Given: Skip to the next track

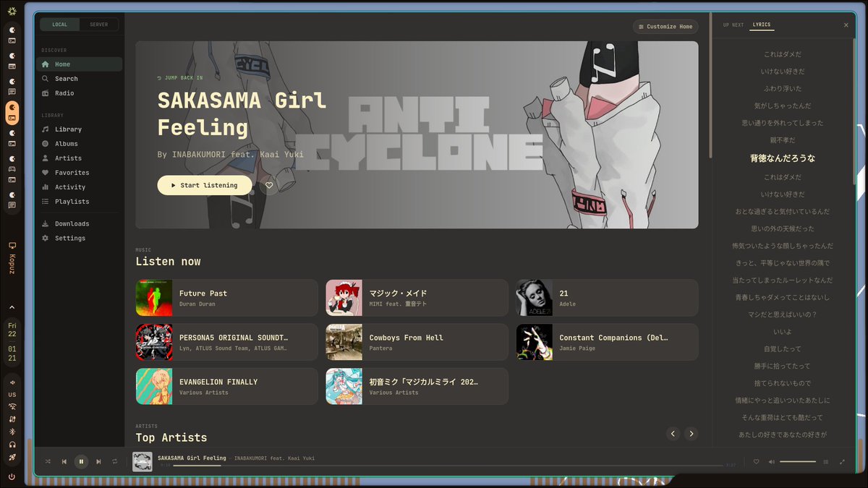Looking at the screenshot, I should tap(98, 461).
